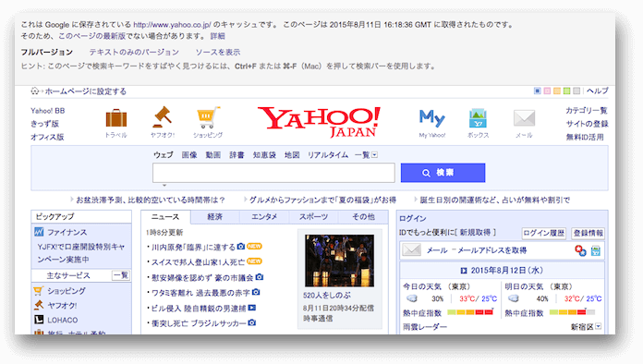Click the 新規取得 link

(475, 233)
